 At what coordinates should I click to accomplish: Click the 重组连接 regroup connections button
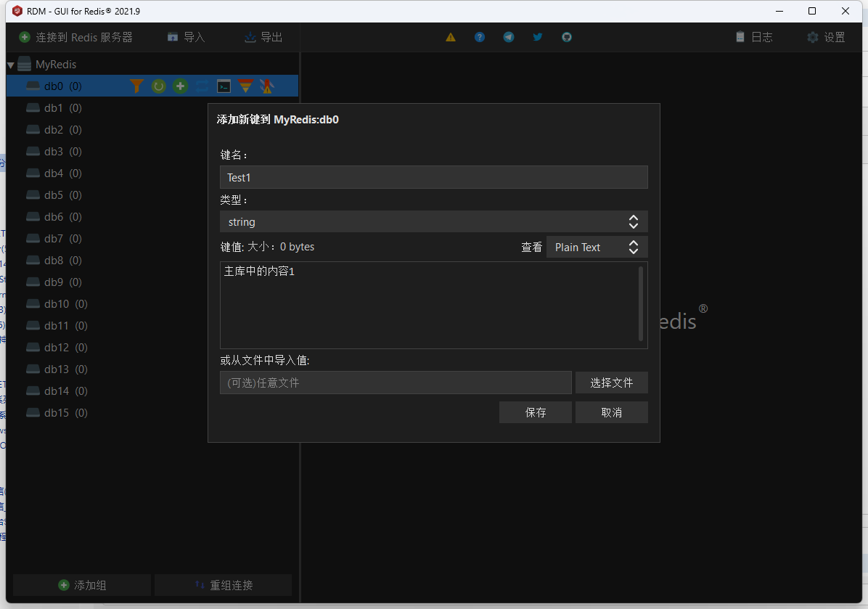pos(223,585)
